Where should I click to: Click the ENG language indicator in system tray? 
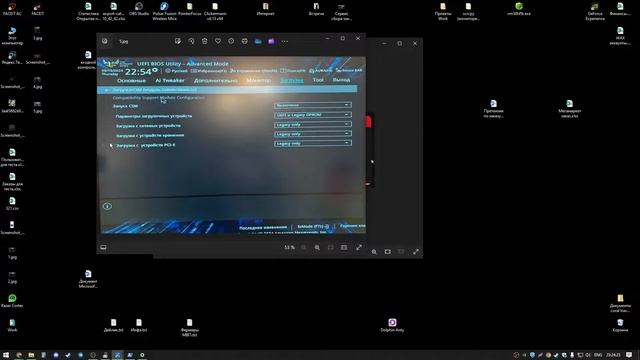point(598,355)
